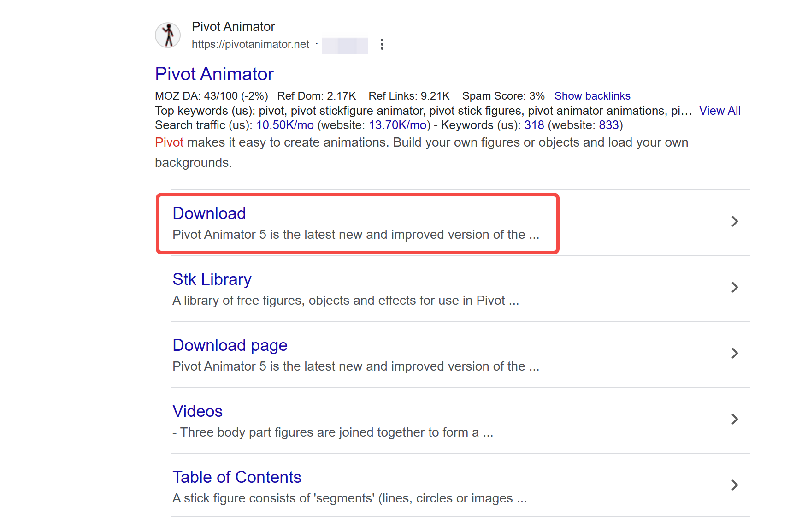This screenshot has height=532, width=802.
Task: Open the Pivot Animator main result title
Action: (214, 74)
